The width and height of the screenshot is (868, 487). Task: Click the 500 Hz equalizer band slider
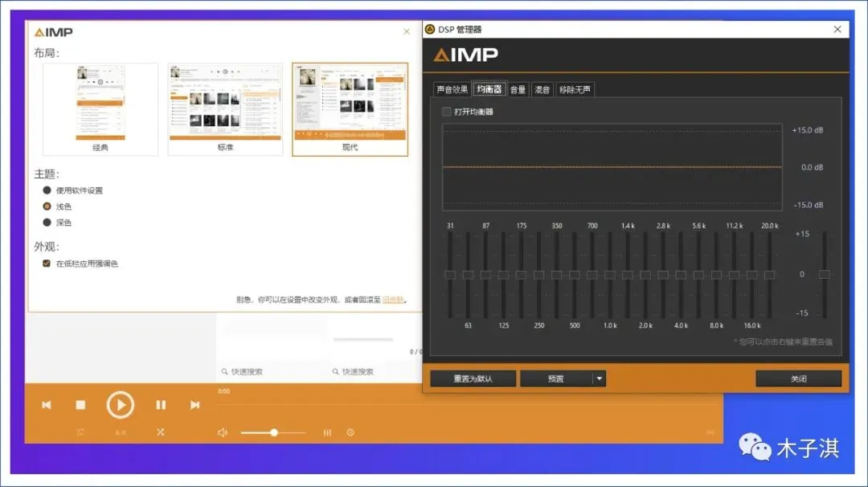574,275
